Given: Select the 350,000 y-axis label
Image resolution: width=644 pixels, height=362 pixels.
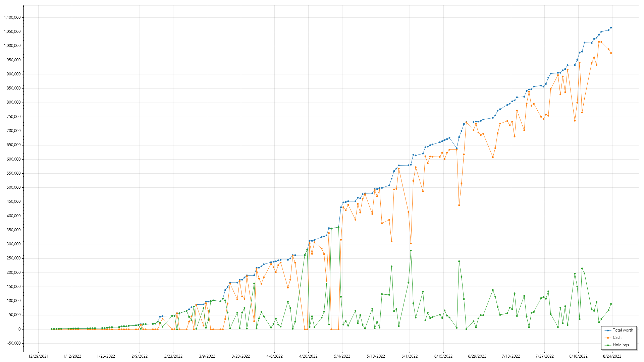Looking at the screenshot, I should [14, 230].
